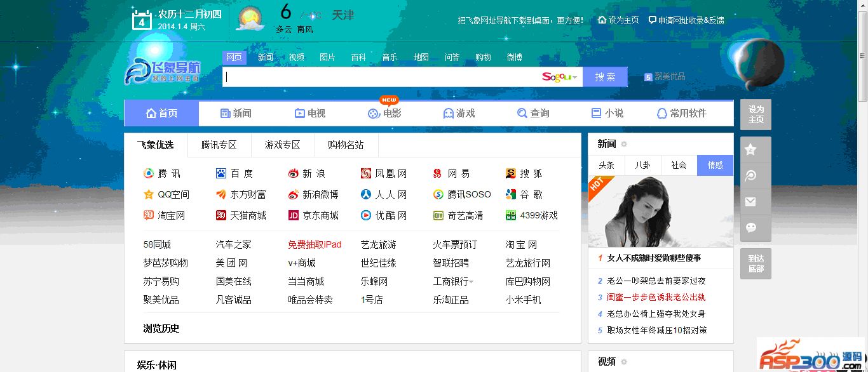
Task: Switch news to 头条 tab
Action: pyautogui.click(x=606, y=165)
